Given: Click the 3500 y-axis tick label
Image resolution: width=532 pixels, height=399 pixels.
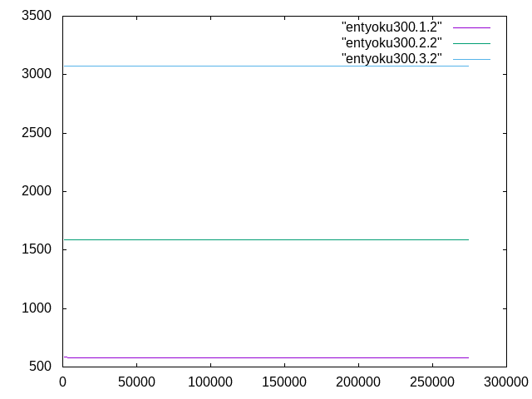Looking at the screenshot, I should [x=37, y=16].
